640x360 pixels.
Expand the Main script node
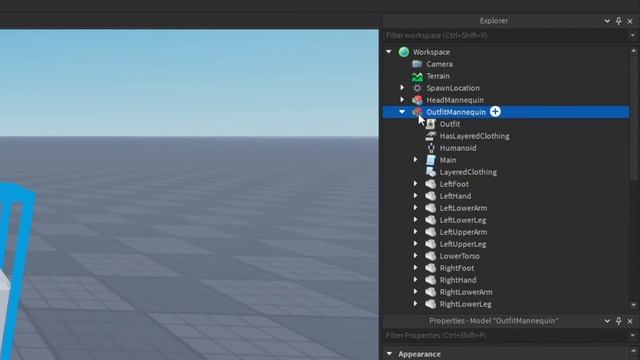tap(416, 160)
